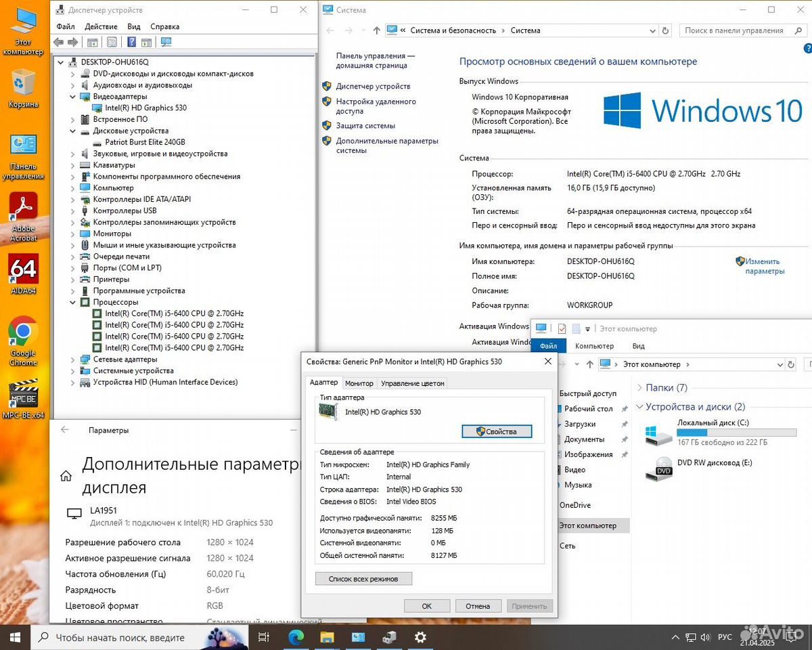
Task: Open Settings gear on taskbar
Action: (420, 637)
